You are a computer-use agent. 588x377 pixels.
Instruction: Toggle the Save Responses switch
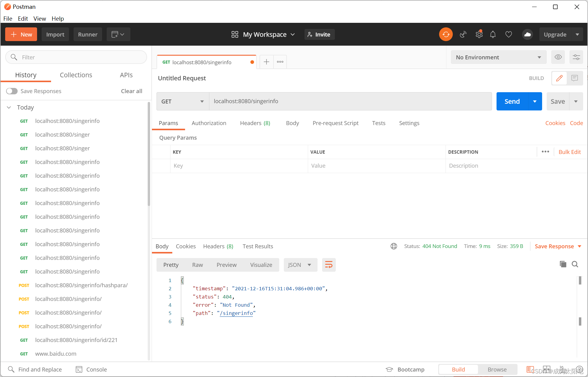coord(12,91)
